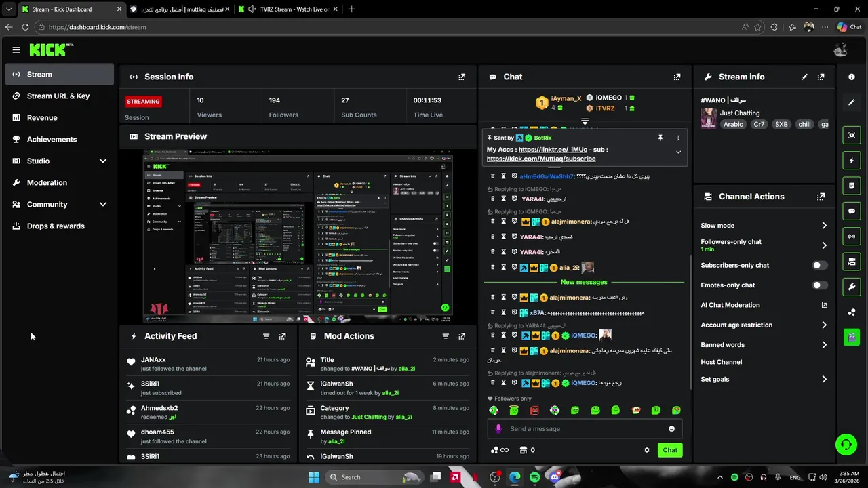Open Set goals arrow
This screenshot has height=488, width=868.
(825, 380)
